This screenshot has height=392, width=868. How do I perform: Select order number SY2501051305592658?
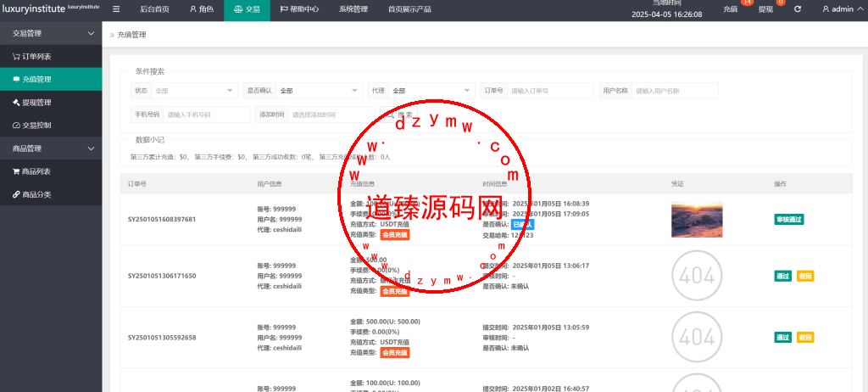162,337
